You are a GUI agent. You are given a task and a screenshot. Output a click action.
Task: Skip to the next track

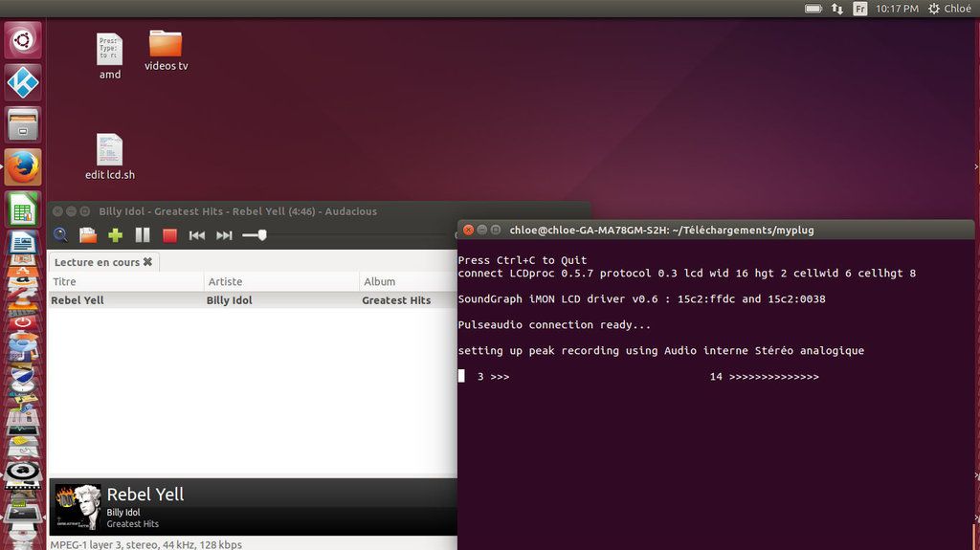coord(224,235)
